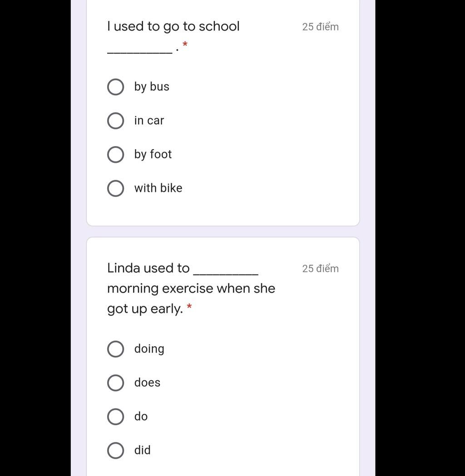Image resolution: width=465 pixels, height=476 pixels.
Task: Click the 'doing' answer label
Action: (x=149, y=349)
